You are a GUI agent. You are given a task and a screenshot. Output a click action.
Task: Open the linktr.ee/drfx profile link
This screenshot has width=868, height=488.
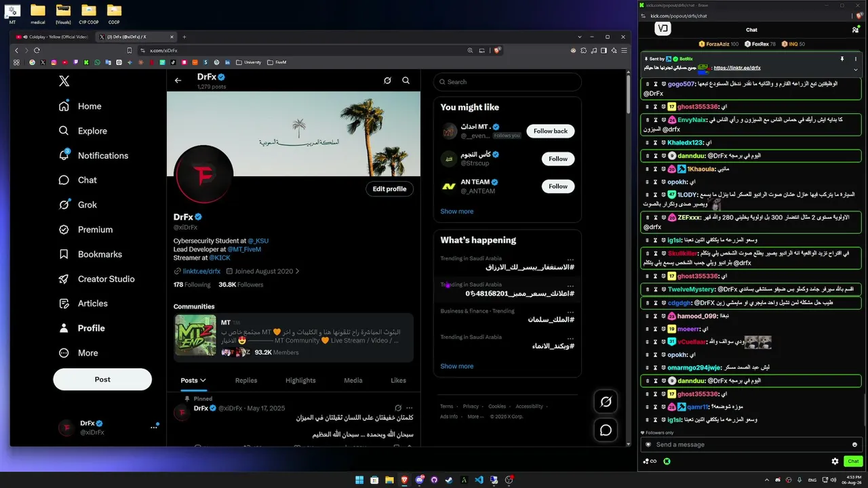(x=201, y=271)
